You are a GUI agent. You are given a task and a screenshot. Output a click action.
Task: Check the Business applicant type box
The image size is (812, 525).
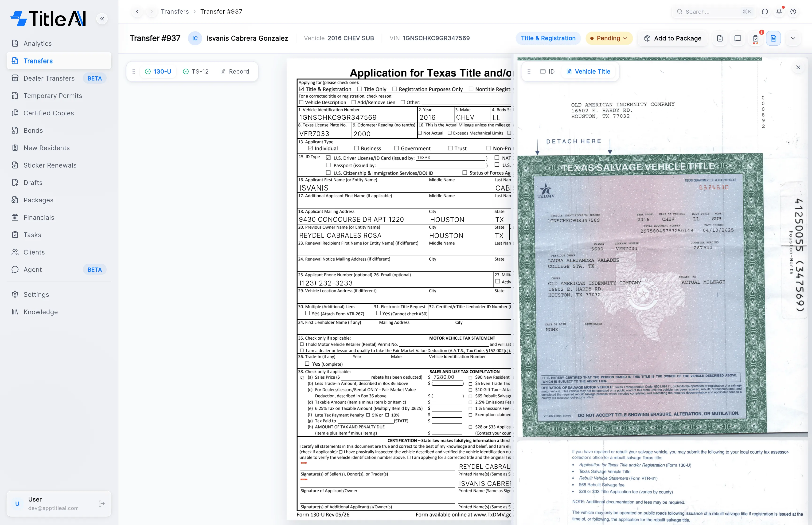point(356,148)
